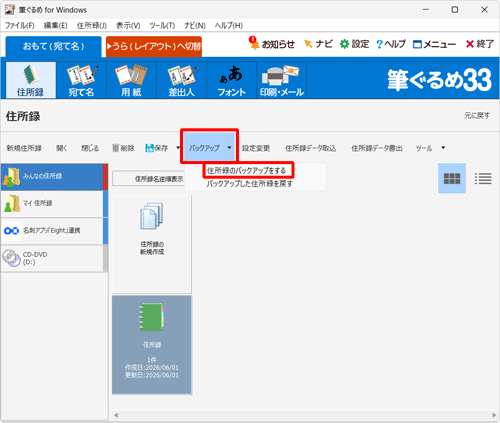Screen dimensions: 500x423
Task: Click the 住所録データ取込 import button
Action: click(310, 148)
